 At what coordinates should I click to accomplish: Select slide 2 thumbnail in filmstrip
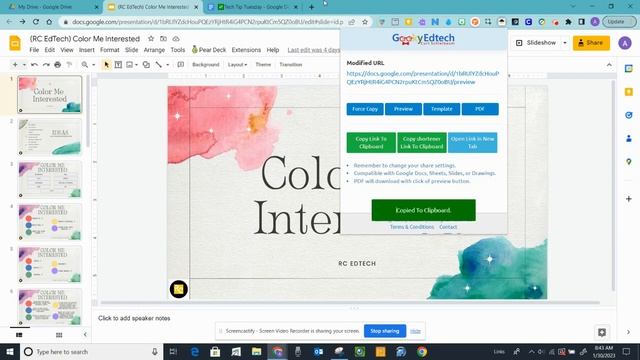[x=50, y=137]
